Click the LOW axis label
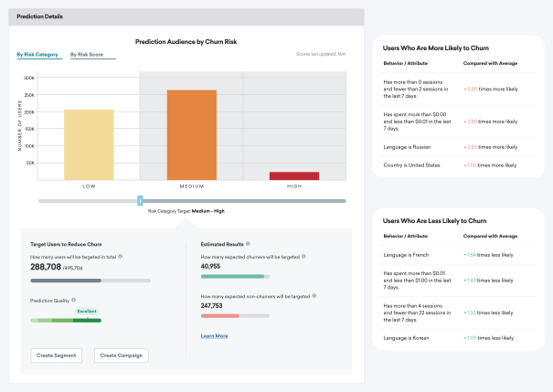 click(x=89, y=186)
